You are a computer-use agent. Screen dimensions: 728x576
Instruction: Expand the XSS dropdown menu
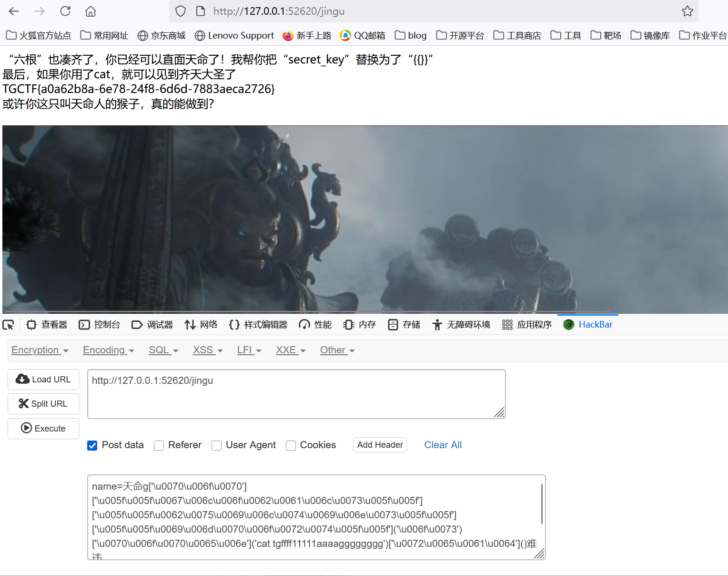(x=208, y=350)
